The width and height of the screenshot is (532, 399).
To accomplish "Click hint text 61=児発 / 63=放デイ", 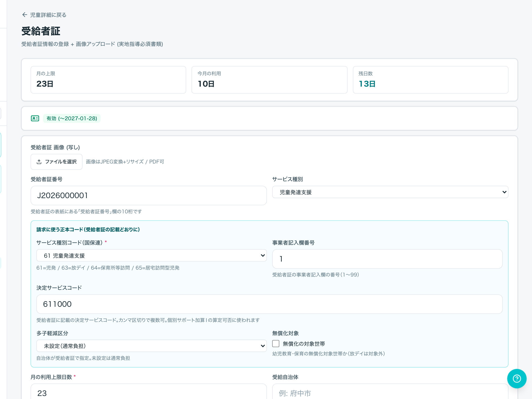I will [108, 268].
